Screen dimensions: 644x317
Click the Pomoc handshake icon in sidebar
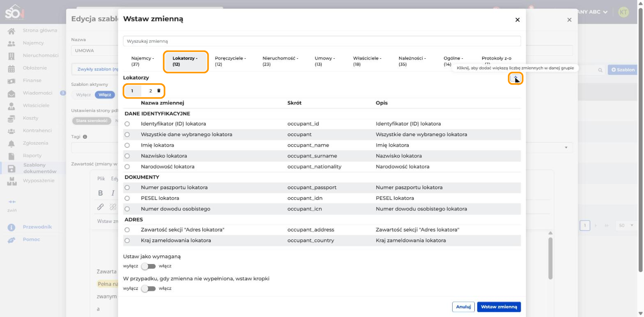pos(11,240)
